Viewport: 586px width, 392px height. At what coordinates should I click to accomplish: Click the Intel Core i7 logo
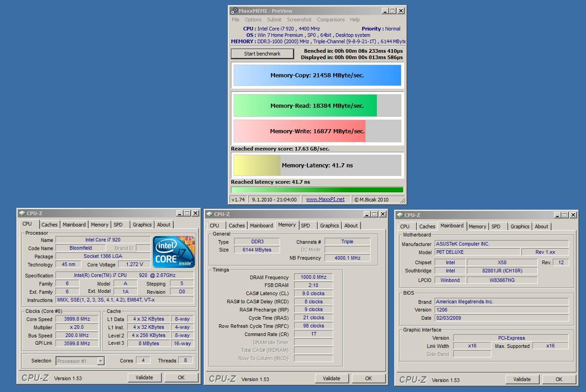click(174, 252)
